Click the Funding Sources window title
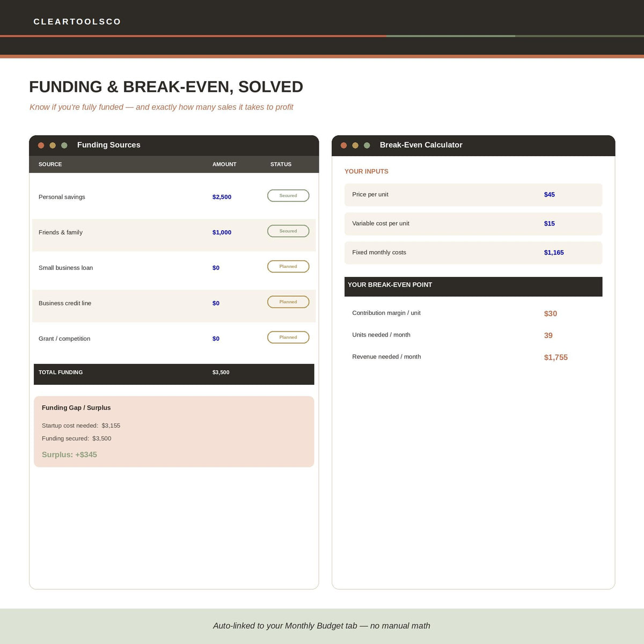The width and height of the screenshot is (644, 644). point(109,145)
